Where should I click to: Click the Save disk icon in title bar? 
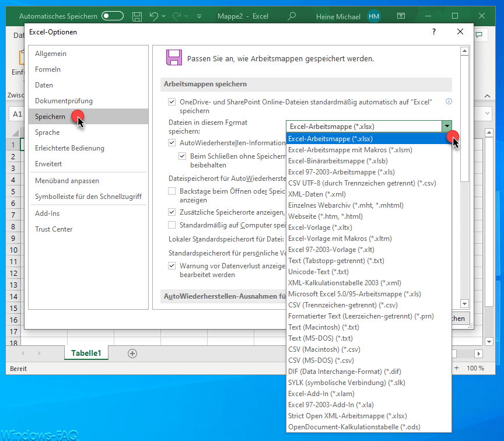pyautogui.click(x=137, y=16)
